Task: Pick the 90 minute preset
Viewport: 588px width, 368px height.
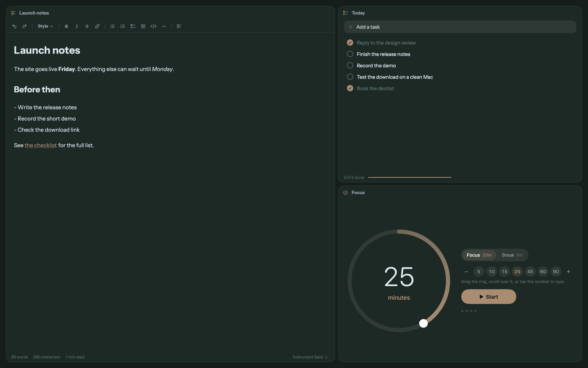Action: click(556, 272)
